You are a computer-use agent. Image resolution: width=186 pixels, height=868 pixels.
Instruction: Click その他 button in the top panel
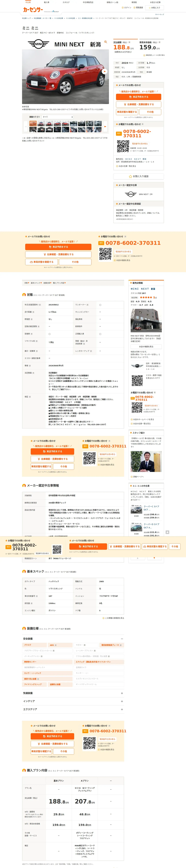[x=150, y=112]
